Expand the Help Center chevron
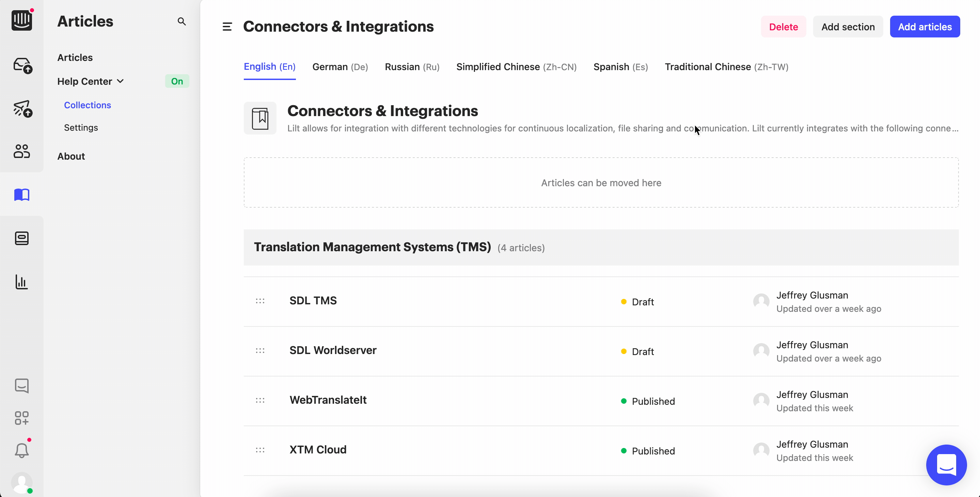The image size is (980, 497). tap(121, 81)
